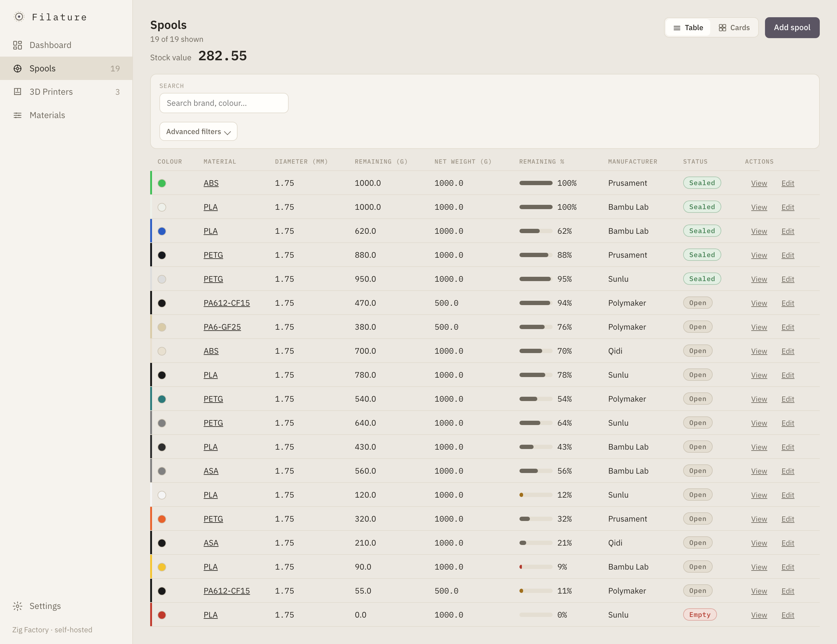Click the Status column header

pyautogui.click(x=695, y=161)
